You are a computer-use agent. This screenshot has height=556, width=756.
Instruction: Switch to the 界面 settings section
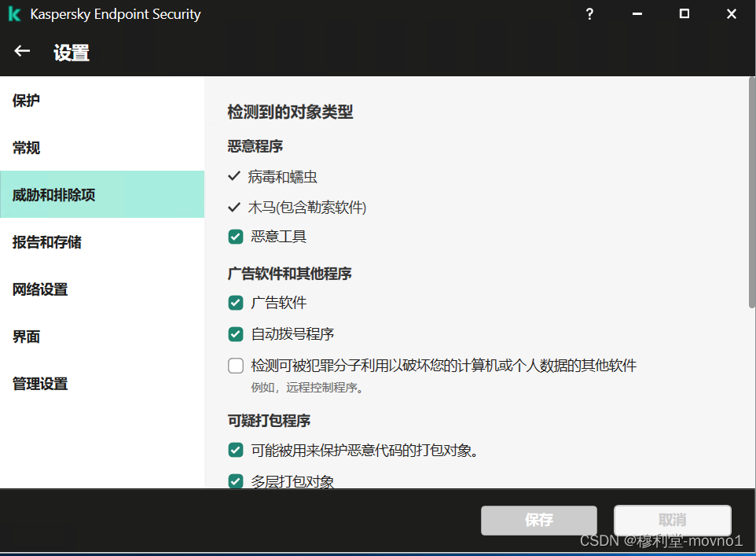click(x=102, y=337)
